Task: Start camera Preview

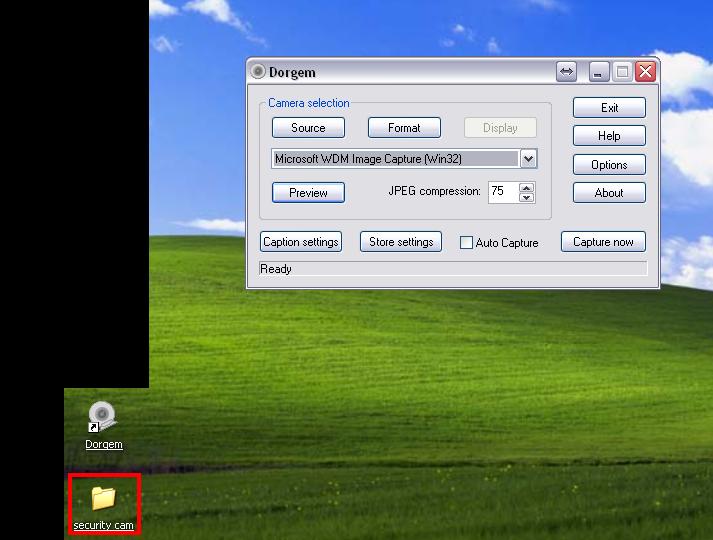Action: pyautogui.click(x=308, y=193)
